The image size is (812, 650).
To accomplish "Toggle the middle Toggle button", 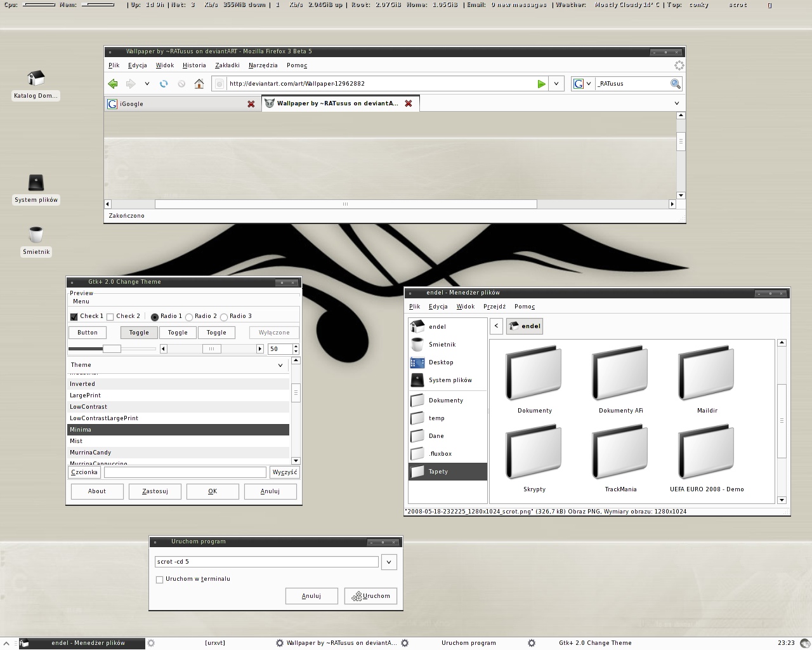I will [178, 333].
